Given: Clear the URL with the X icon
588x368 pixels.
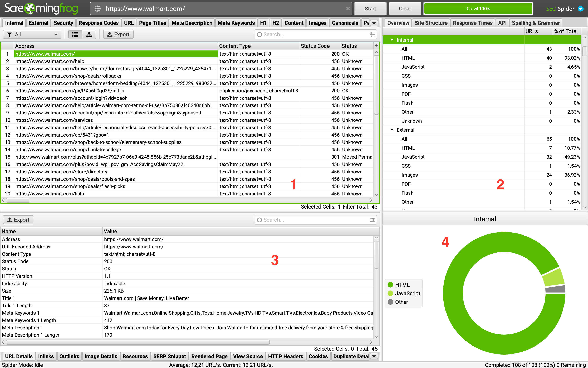Looking at the screenshot, I should (x=348, y=9).
